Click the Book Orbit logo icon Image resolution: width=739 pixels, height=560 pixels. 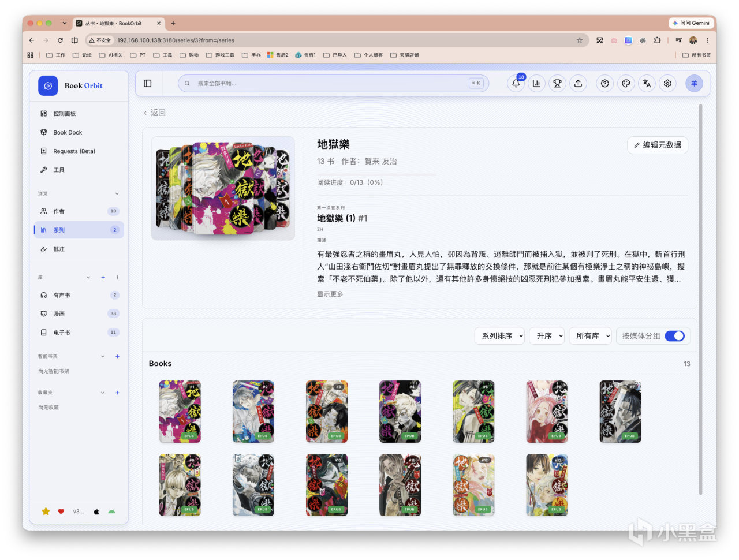point(48,85)
